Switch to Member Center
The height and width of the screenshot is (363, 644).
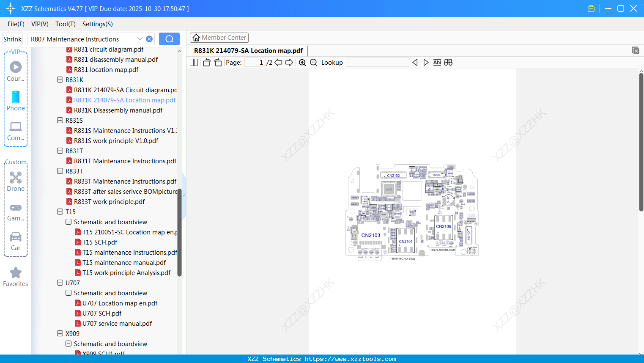click(x=219, y=37)
